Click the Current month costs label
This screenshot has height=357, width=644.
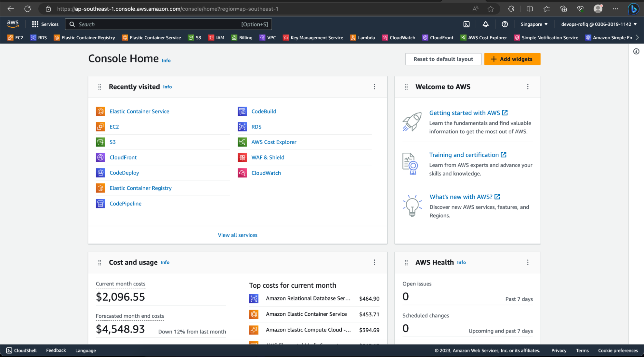120,284
